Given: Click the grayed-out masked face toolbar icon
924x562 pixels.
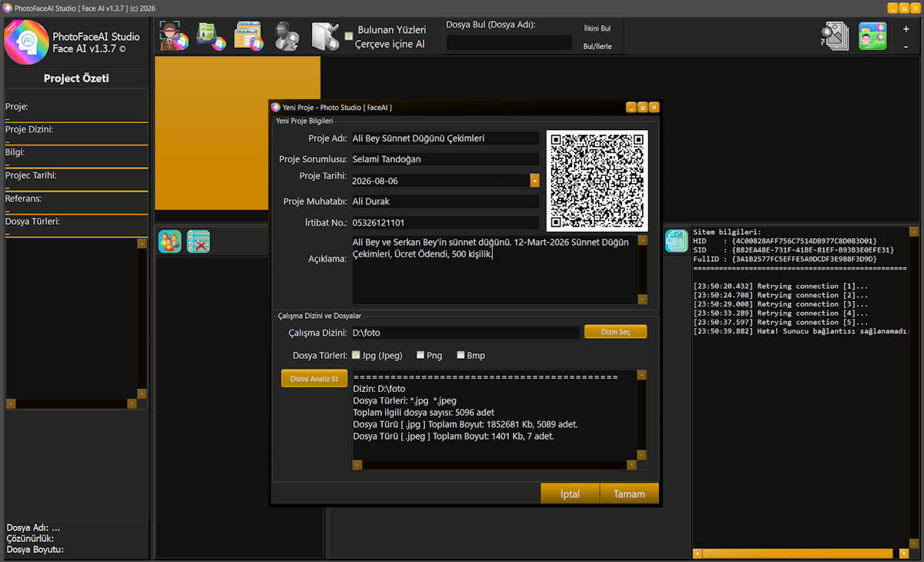Looking at the screenshot, I should coord(287,36).
